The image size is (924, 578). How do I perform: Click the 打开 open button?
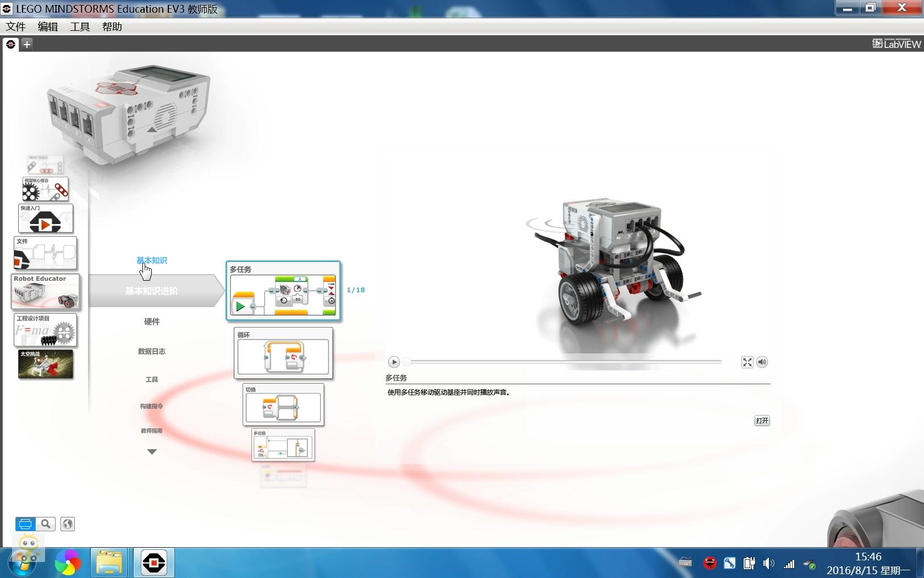(762, 420)
